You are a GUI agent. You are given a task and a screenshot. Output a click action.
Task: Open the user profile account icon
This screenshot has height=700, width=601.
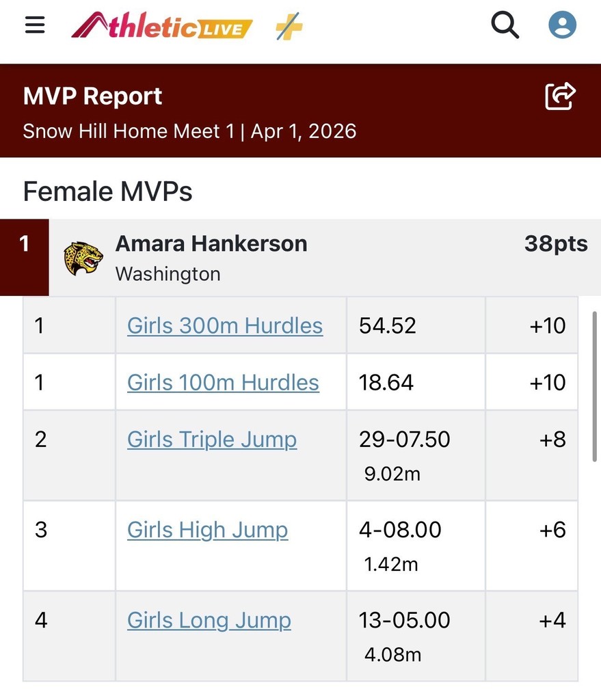(562, 26)
